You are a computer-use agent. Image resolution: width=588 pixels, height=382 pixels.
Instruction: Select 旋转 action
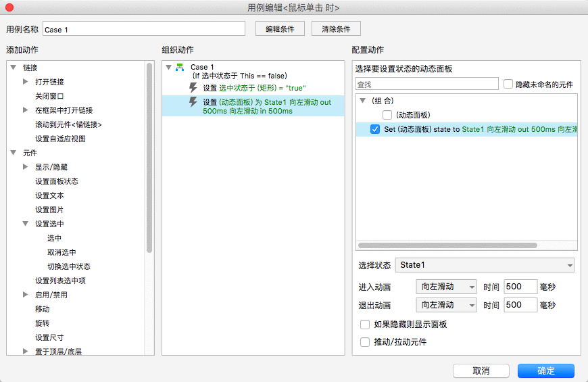pyautogui.click(x=43, y=323)
